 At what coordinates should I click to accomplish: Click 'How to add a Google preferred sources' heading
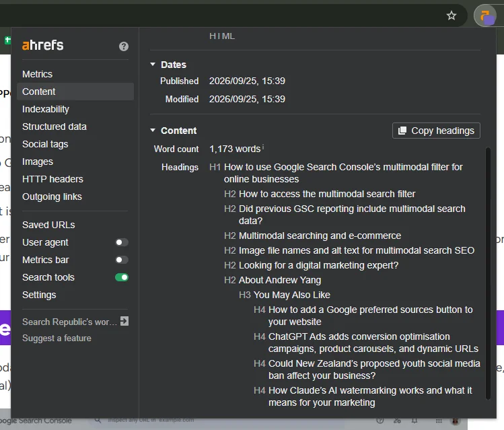(x=370, y=316)
